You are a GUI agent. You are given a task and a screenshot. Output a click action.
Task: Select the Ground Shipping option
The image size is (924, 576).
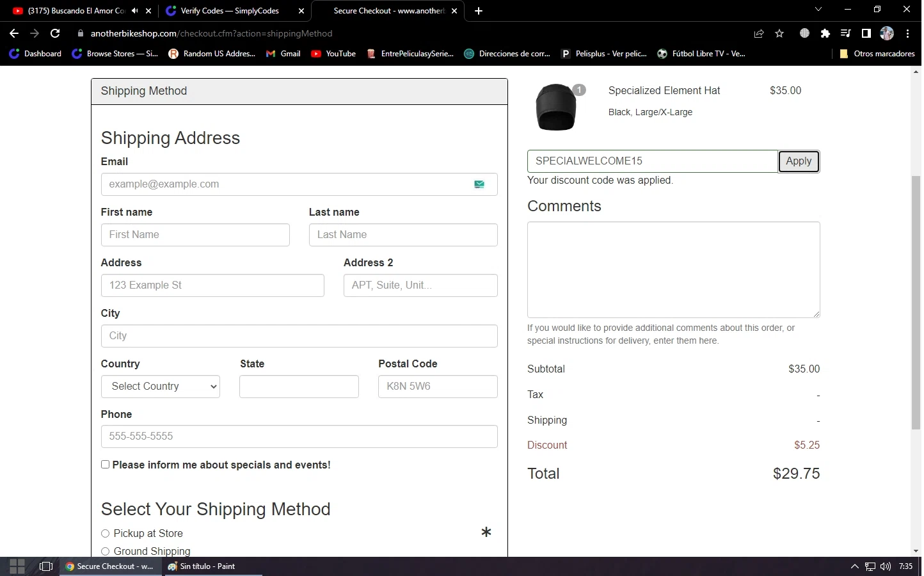point(105,552)
